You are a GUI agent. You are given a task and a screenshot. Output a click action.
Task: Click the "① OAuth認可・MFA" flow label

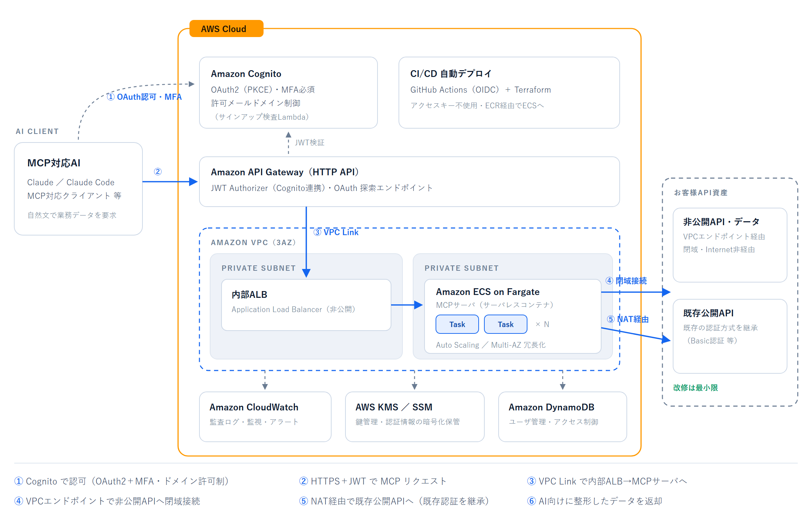[x=144, y=97]
